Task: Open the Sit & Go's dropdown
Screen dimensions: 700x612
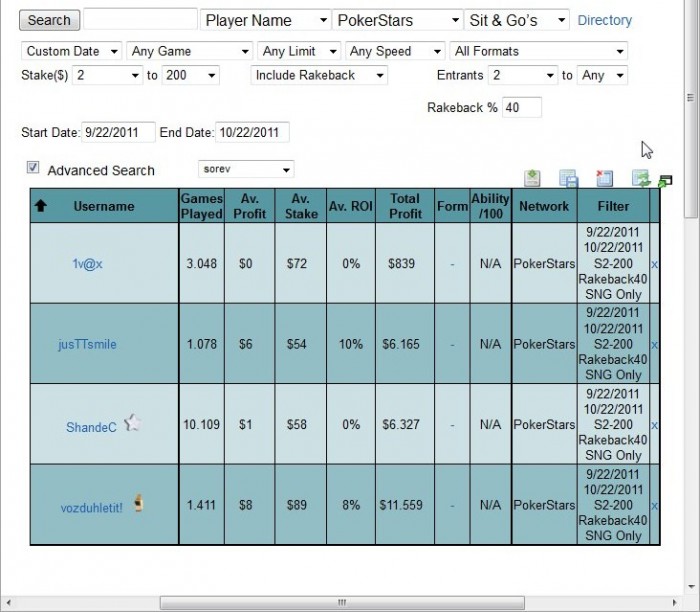Action: click(x=517, y=20)
